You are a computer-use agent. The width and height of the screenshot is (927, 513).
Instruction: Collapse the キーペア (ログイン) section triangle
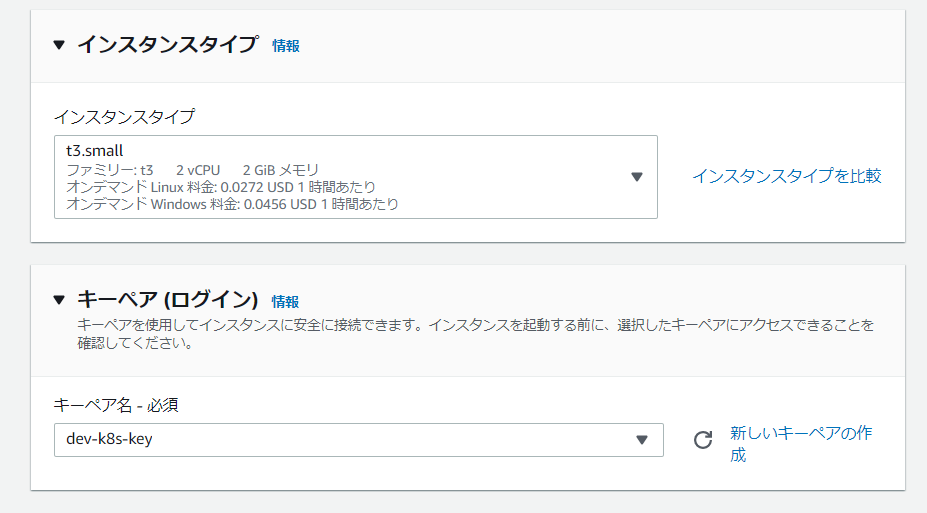coord(59,300)
